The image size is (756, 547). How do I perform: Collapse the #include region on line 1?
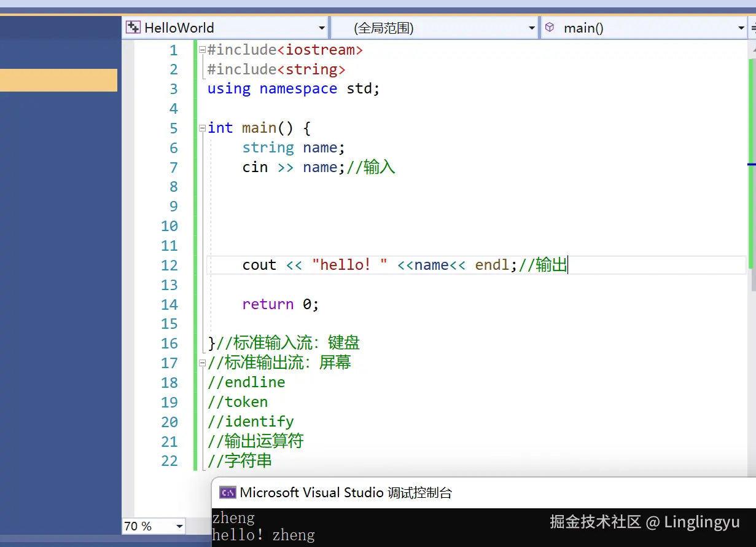(202, 49)
